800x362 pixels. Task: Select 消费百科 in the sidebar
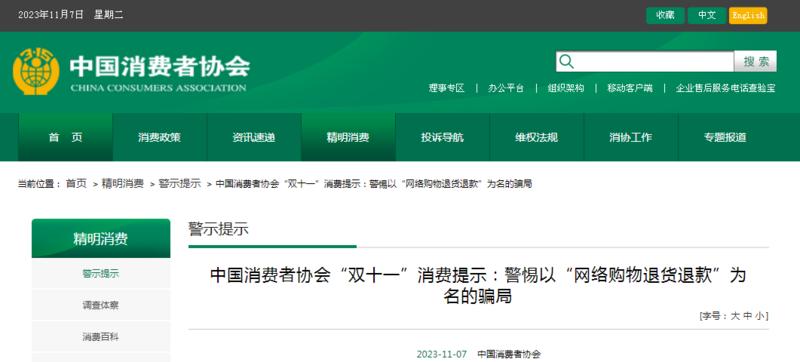coord(101,337)
